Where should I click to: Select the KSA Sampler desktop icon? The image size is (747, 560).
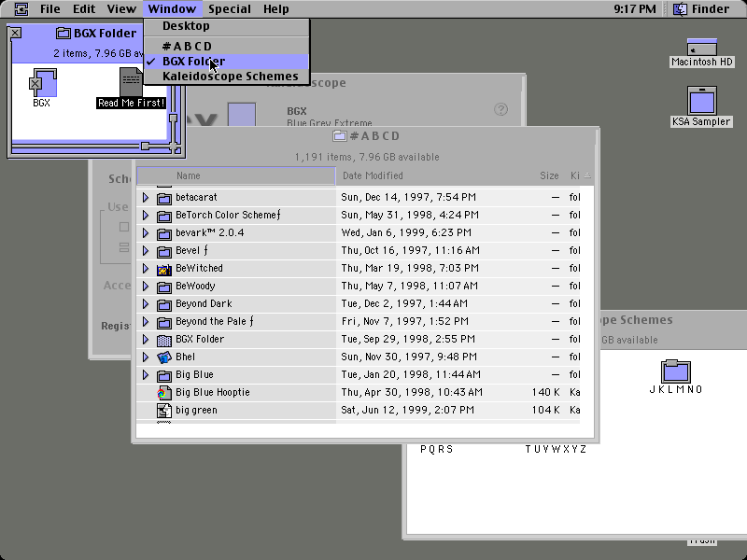pyautogui.click(x=702, y=100)
